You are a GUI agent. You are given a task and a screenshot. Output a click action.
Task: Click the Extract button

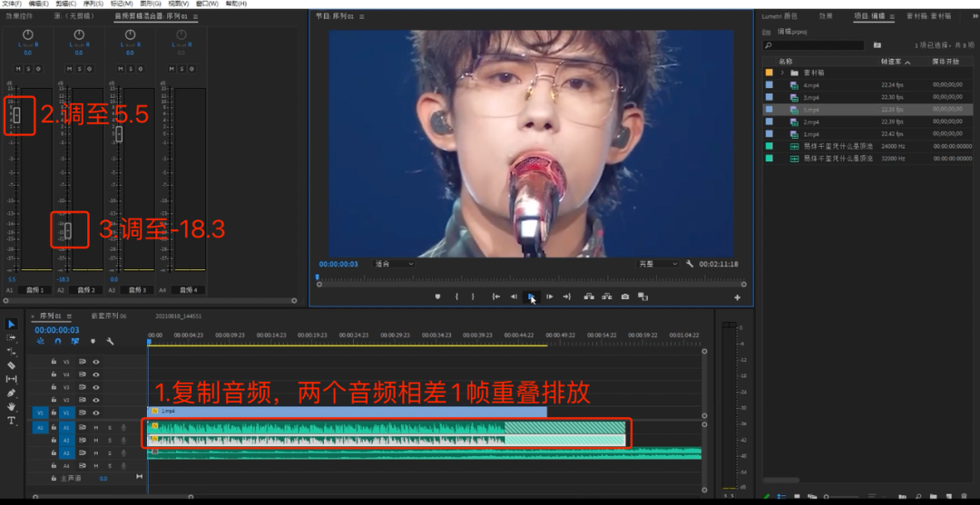(x=607, y=296)
